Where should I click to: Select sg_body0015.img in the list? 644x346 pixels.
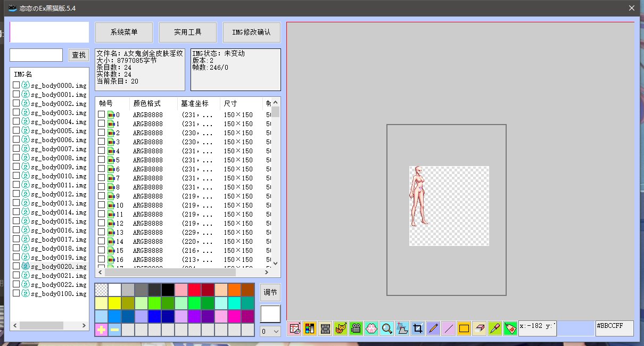pyautogui.click(x=59, y=221)
